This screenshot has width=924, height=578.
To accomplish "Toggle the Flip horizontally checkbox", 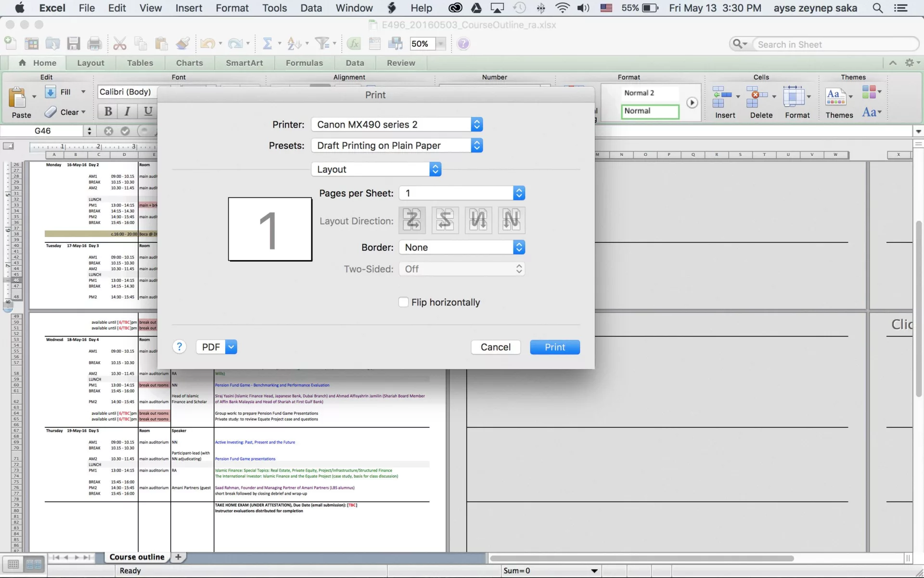I will [403, 302].
